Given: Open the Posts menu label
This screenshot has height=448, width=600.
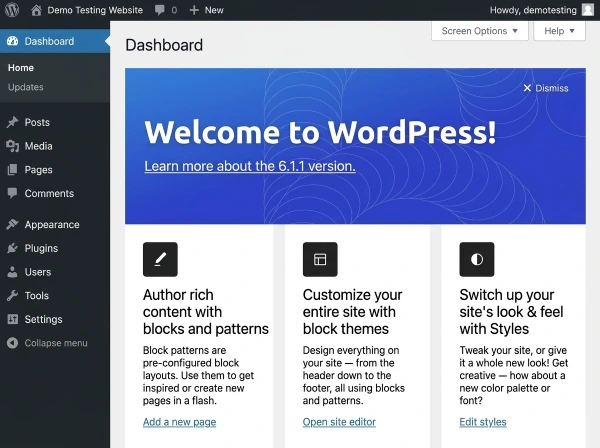Looking at the screenshot, I should (x=37, y=122).
